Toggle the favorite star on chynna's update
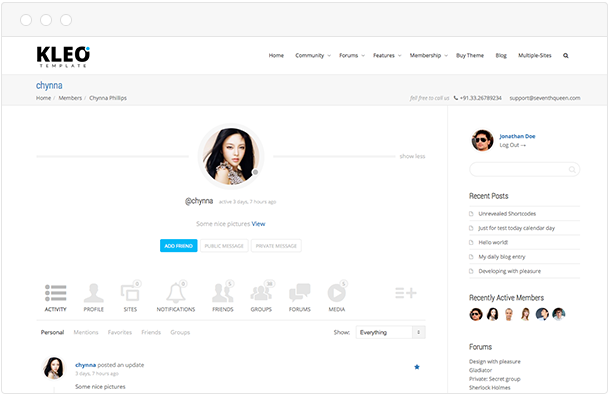 coord(417,367)
